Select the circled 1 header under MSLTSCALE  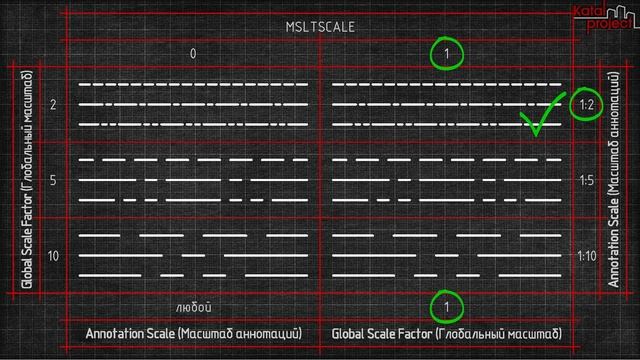pos(447,53)
